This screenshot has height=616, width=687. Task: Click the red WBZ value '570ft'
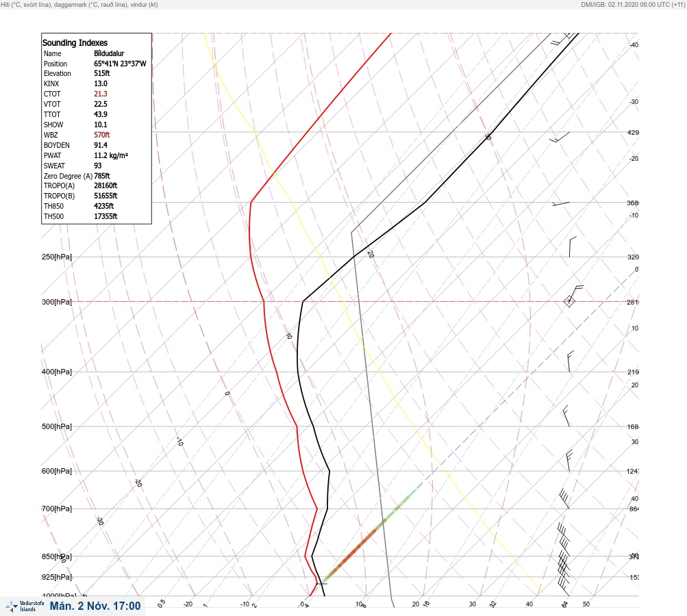pos(102,135)
